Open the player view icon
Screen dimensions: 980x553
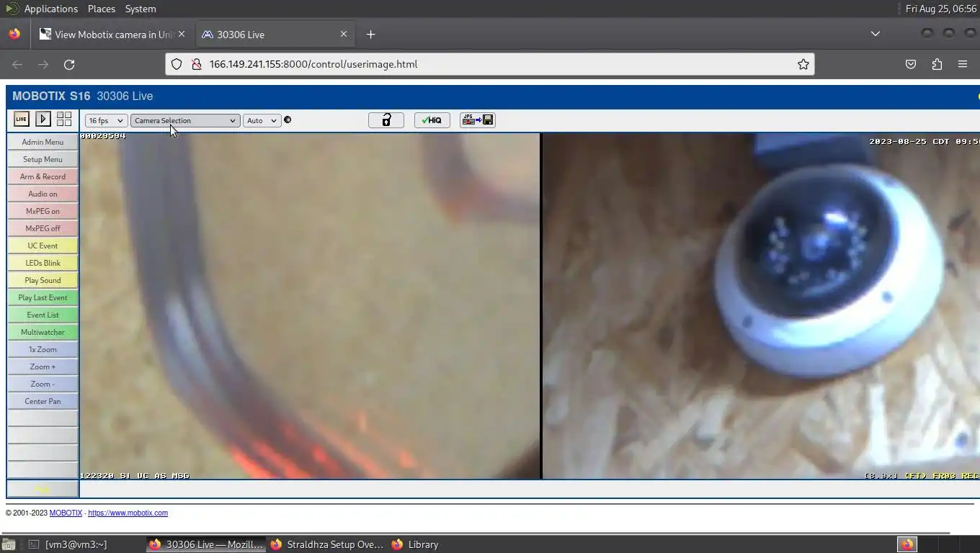click(43, 119)
